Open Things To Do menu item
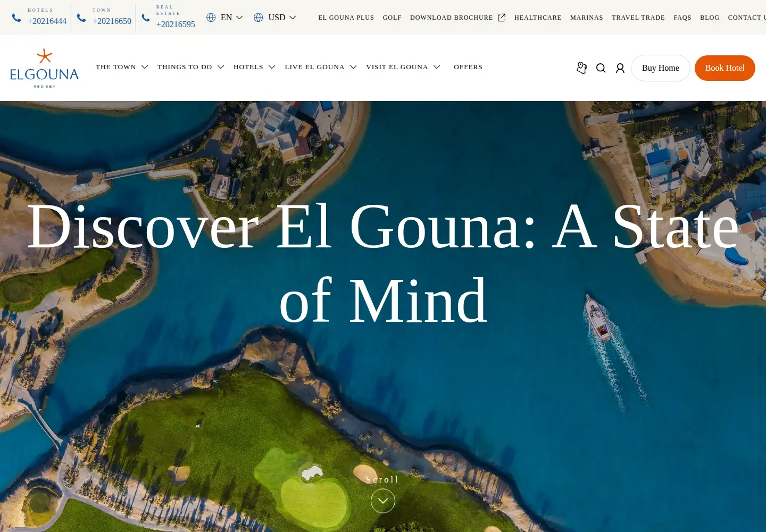This screenshot has height=532, width=766. click(x=185, y=67)
